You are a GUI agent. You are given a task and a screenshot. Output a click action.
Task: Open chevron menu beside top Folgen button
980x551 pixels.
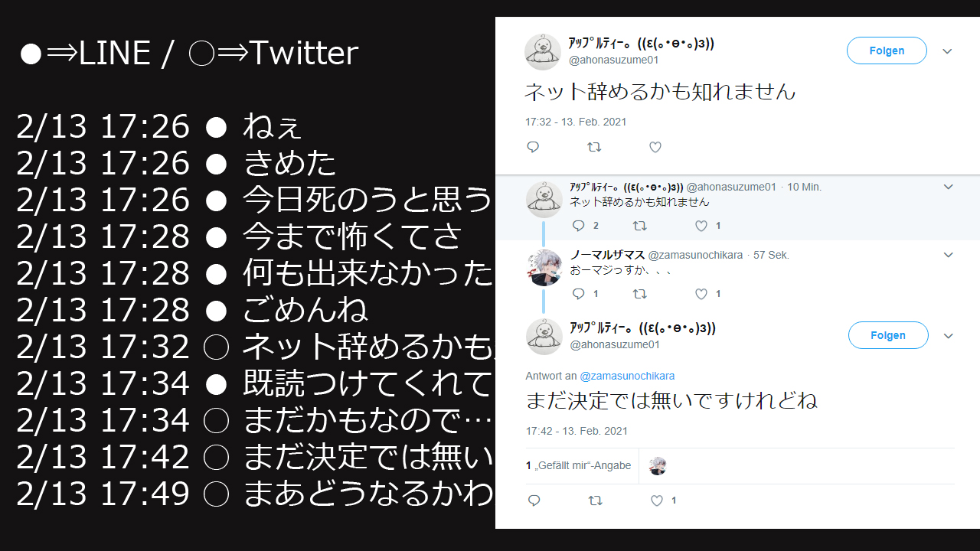(947, 51)
